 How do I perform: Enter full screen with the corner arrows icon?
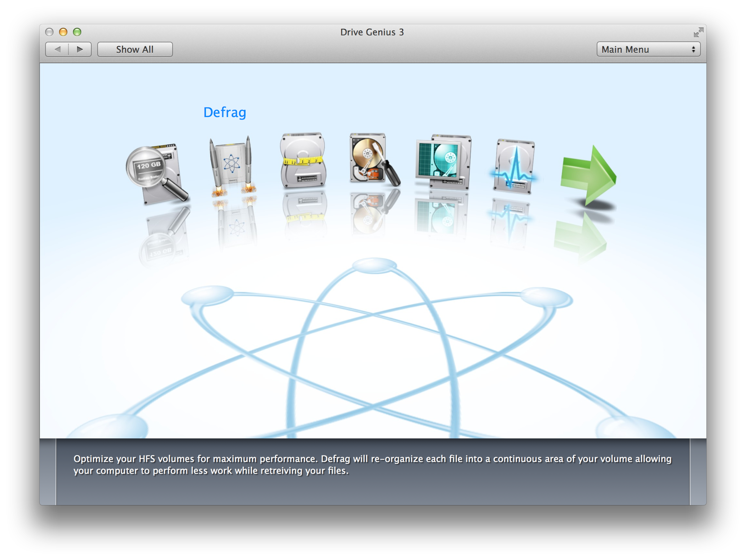698,32
